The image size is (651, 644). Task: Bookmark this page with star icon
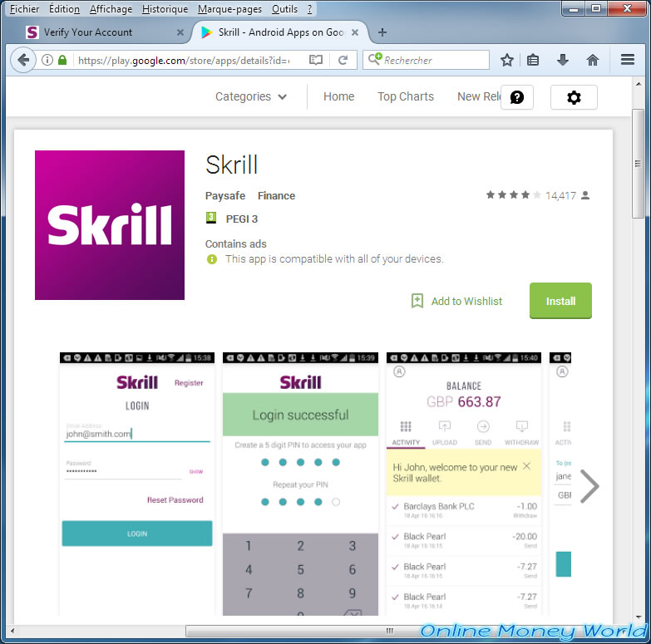tap(506, 60)
